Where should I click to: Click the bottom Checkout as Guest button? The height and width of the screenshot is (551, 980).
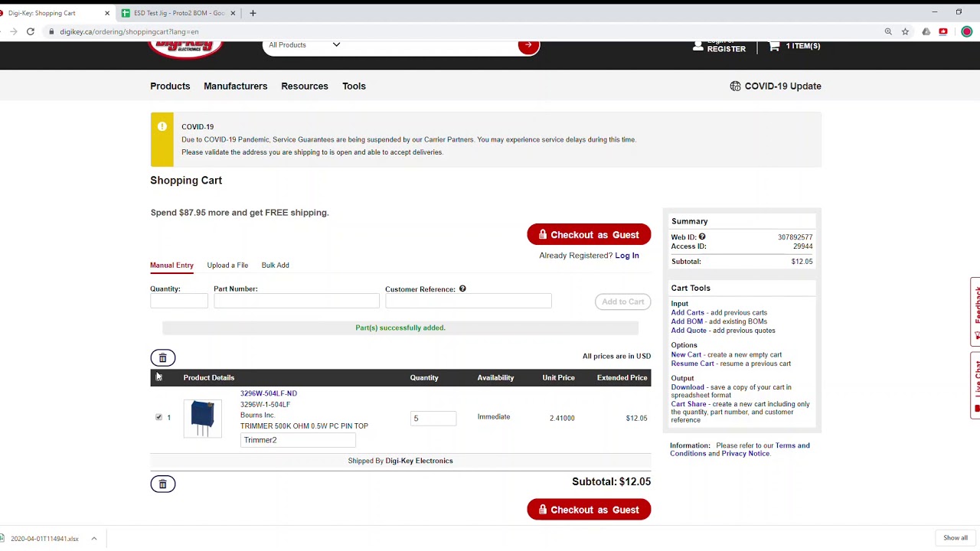[589, 510]
